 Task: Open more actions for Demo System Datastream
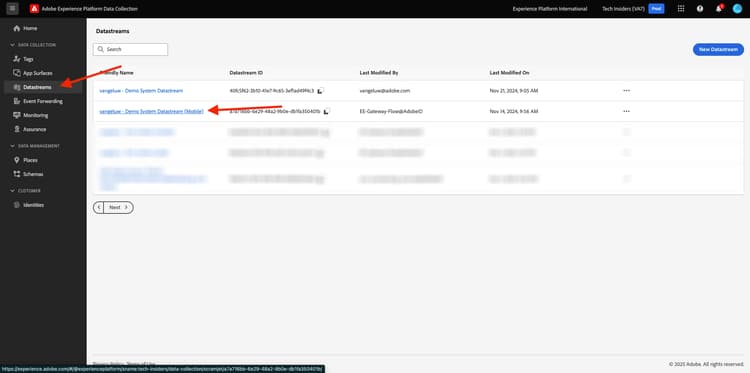(626, 90)
